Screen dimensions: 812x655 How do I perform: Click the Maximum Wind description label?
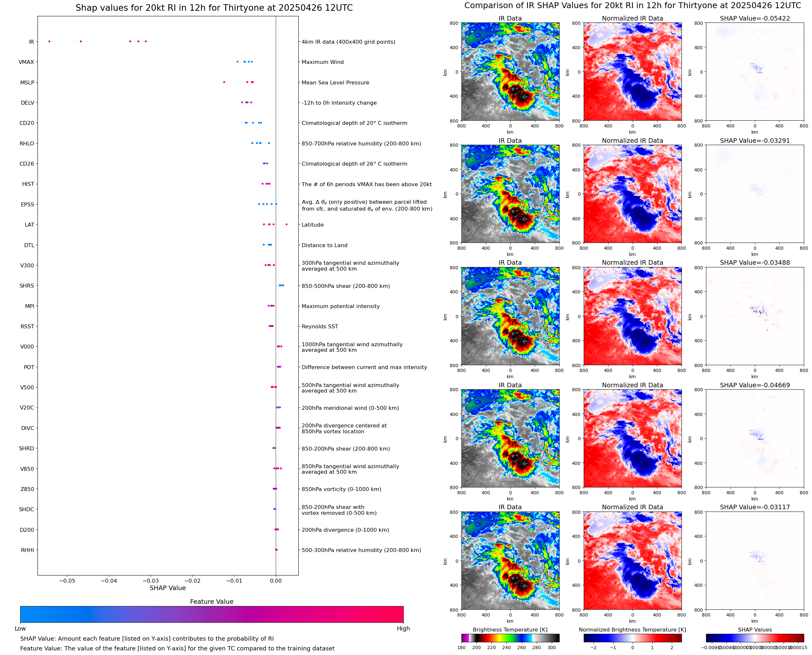pos(322,62)
